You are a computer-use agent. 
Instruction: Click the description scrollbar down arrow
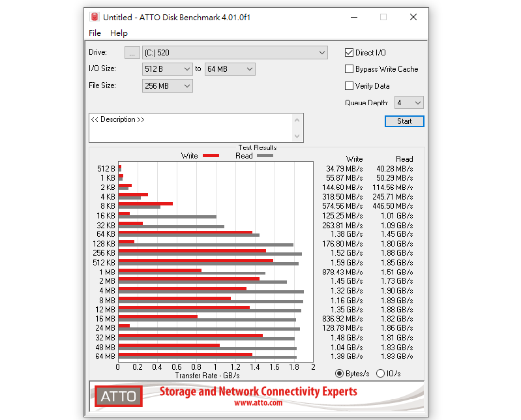(x=297, y=136)
